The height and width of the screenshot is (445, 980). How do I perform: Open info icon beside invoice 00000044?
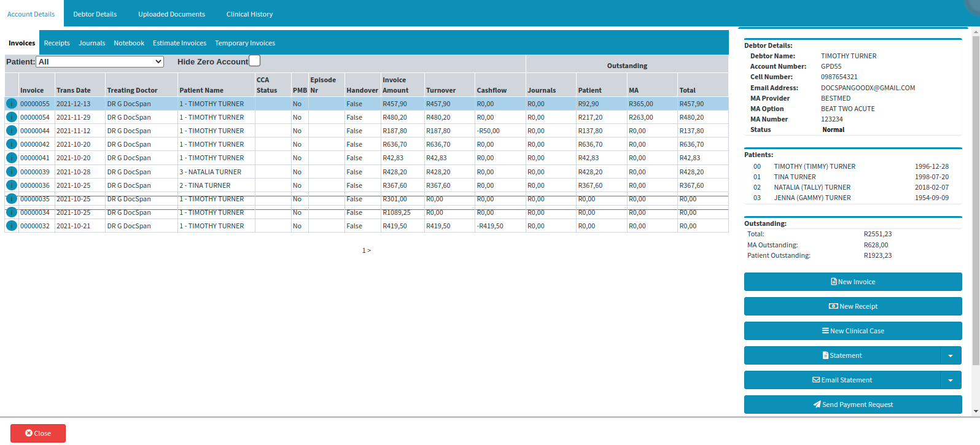[x=12, y=131]
